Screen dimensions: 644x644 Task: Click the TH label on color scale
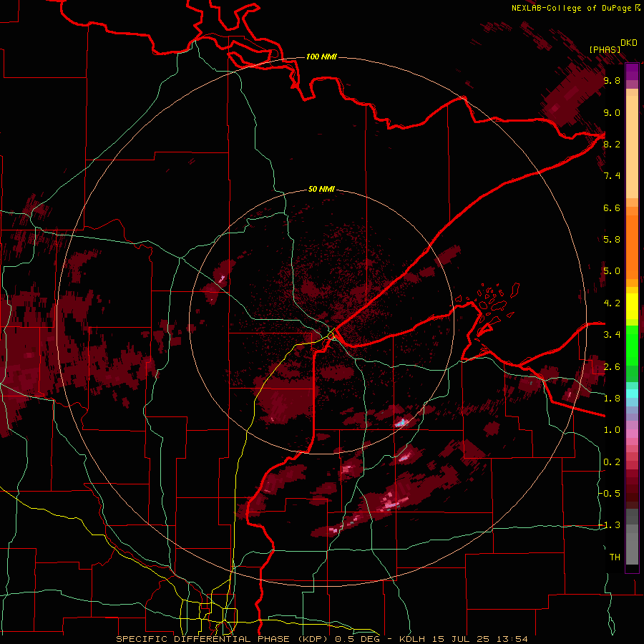point(615,557)
